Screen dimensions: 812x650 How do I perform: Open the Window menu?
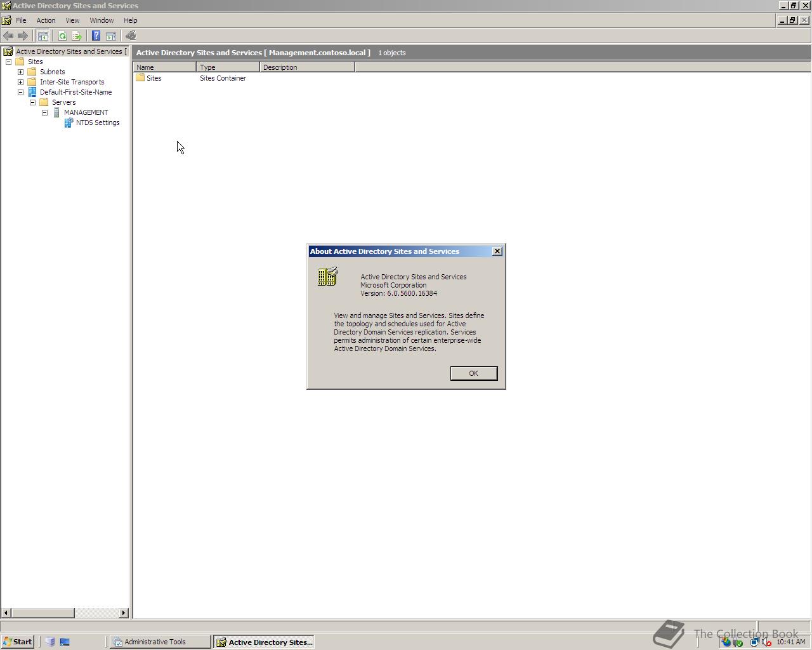[101, 20]
